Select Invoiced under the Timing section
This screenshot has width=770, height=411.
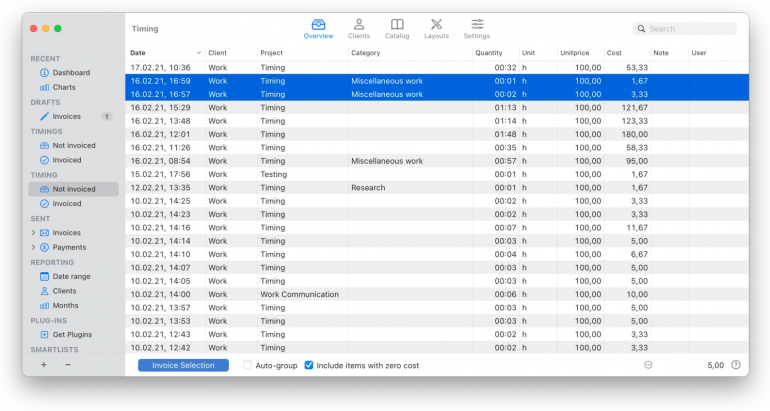pyautogui.click(x=67, y=204)
